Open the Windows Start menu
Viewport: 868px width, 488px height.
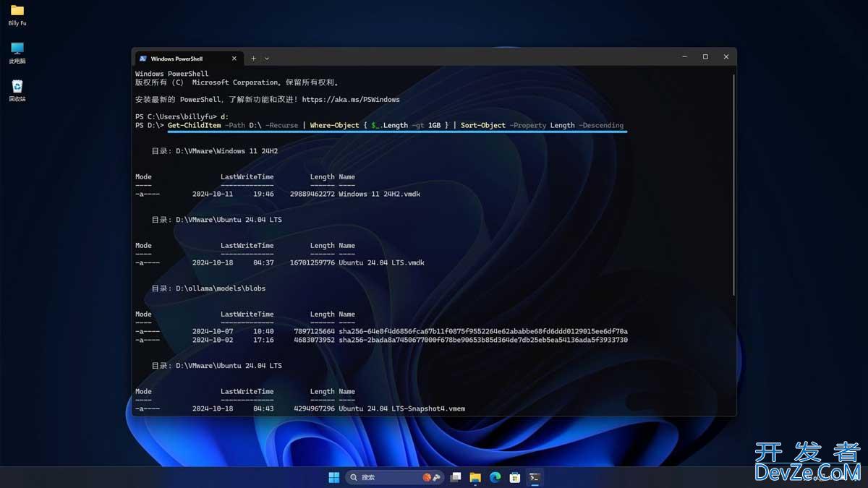coord(333,477)
